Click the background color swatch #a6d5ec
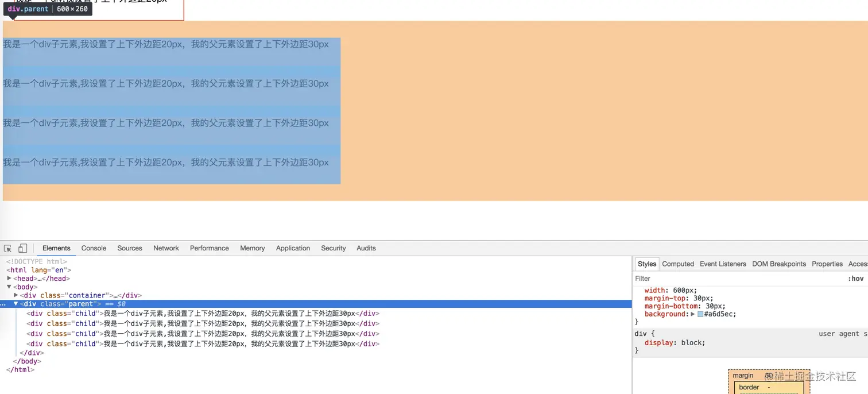This screenshot has height=394, width=868. (x=700, y=314)
